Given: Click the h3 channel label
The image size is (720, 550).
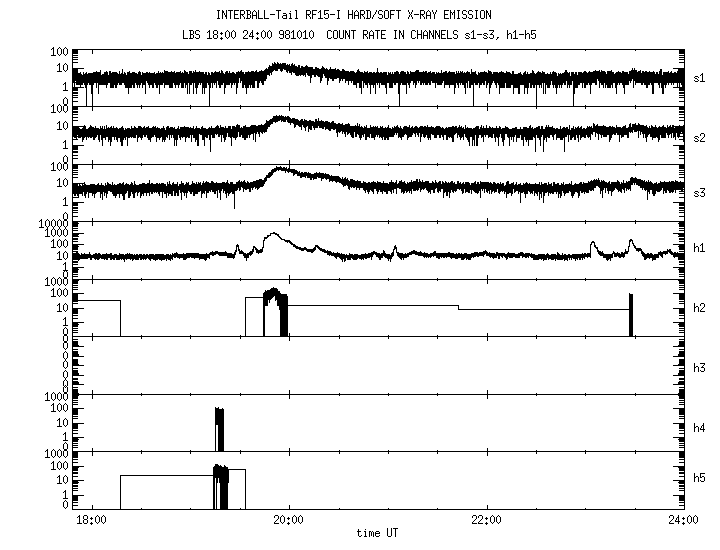Looking at the screenshot, I should (700, 367).
